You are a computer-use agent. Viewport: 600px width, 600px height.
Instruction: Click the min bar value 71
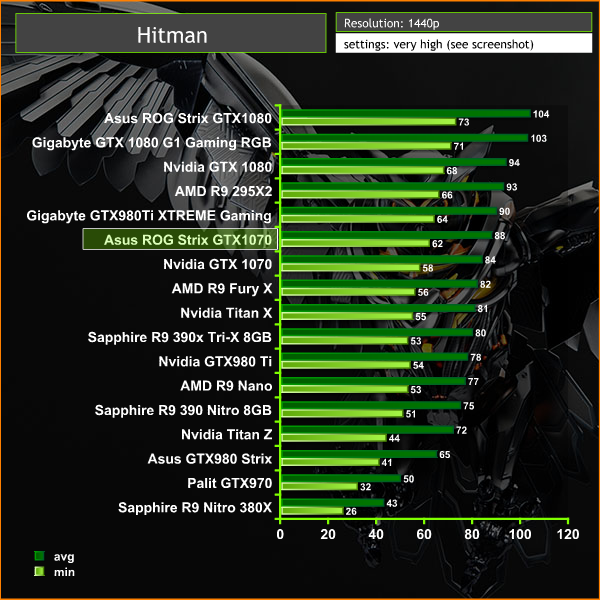click(459, 147)
